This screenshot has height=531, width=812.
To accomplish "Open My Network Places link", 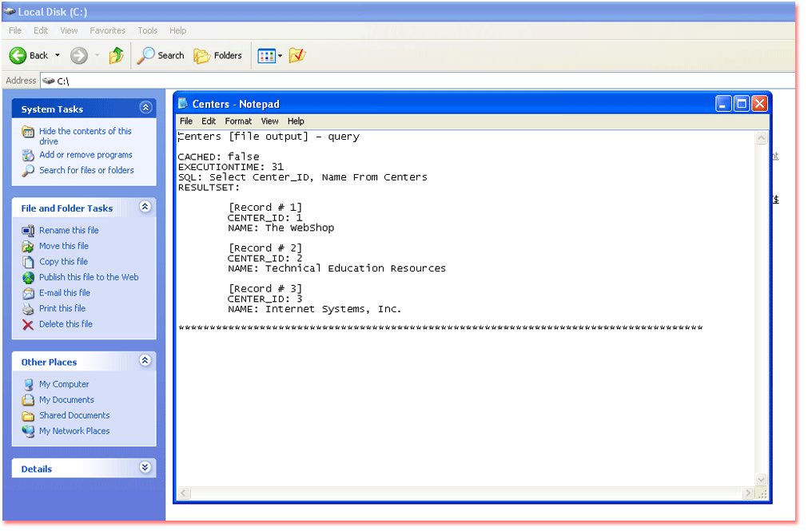I will 74,430.
